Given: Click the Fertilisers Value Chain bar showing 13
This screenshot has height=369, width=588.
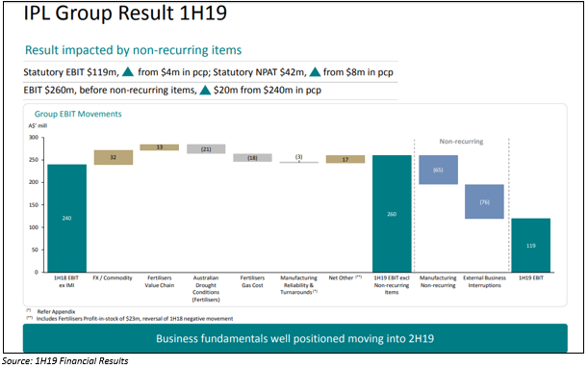Looking at the screenshot, I should pyautogui.click(x=160, y=147).
